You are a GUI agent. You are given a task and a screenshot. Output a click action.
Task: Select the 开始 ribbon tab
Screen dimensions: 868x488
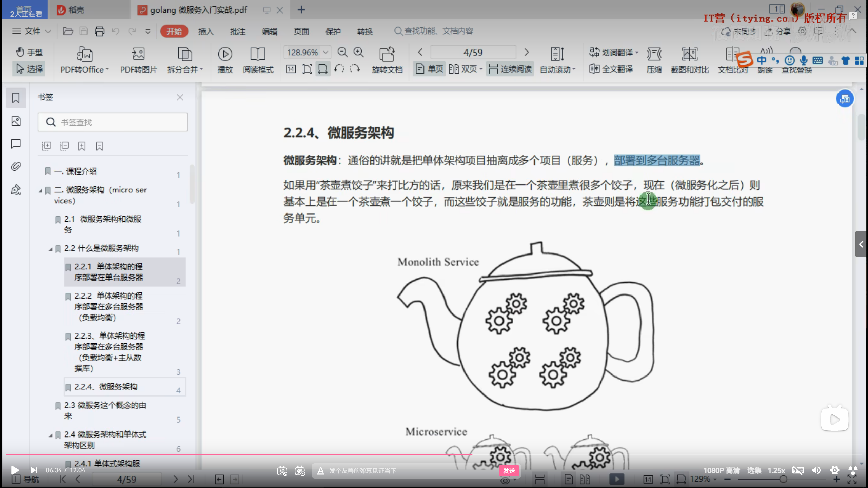[x=174, y=31]
